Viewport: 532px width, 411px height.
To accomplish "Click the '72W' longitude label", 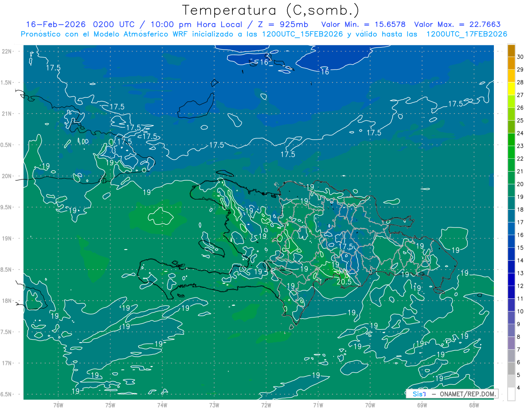I will [266, 405].
